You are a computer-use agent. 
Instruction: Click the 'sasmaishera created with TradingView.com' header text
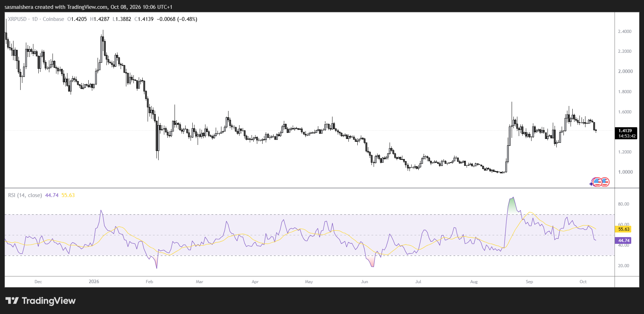56,7
